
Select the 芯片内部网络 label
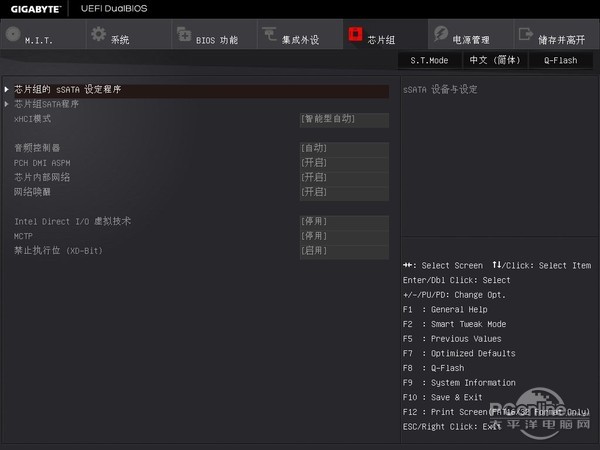42,177
